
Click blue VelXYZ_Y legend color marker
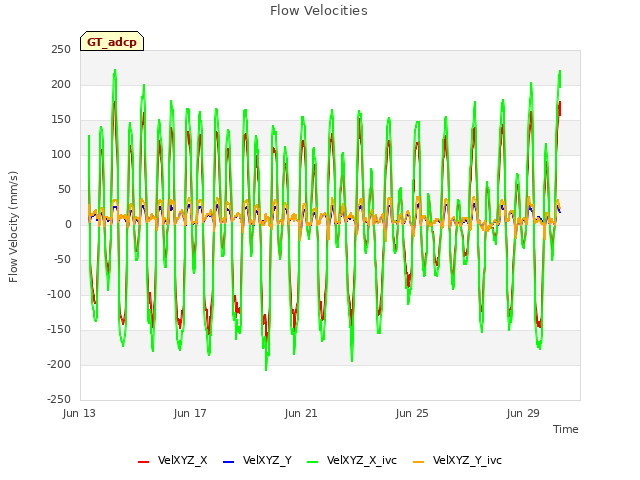229,462
